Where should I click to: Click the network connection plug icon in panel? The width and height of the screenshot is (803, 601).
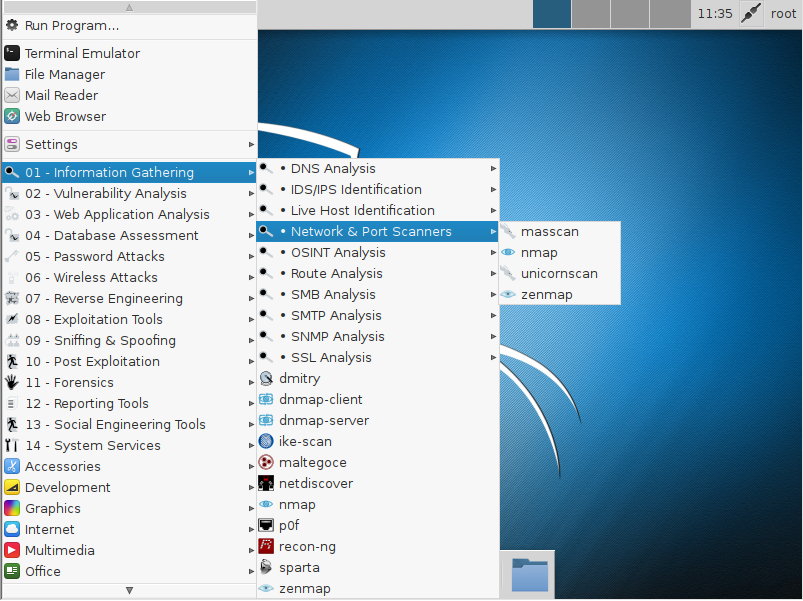(x=751, y=14)
